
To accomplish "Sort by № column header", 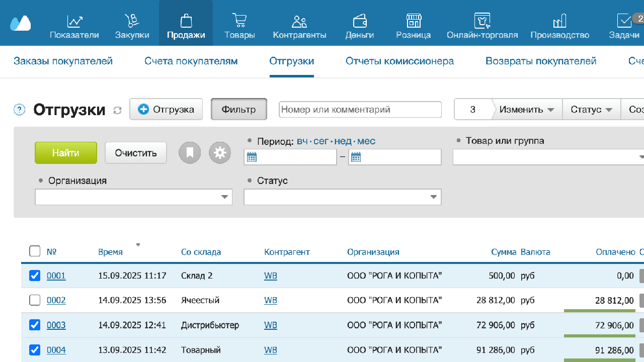I will (x=51, y=252).
